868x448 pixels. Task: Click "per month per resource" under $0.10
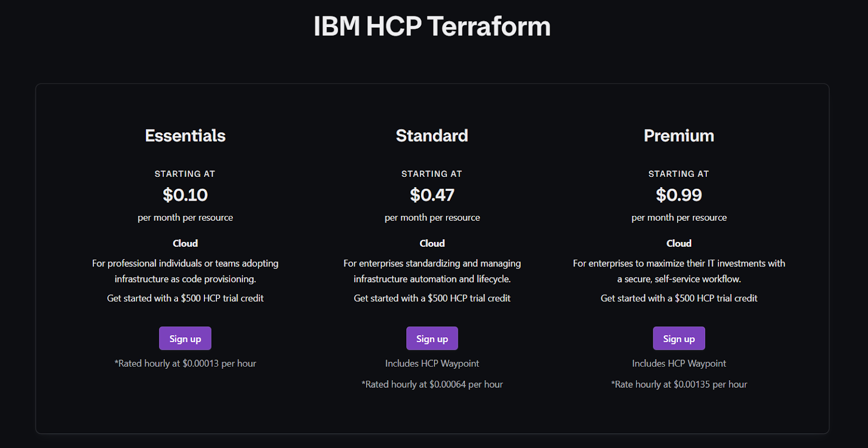[x=185, y=217]
